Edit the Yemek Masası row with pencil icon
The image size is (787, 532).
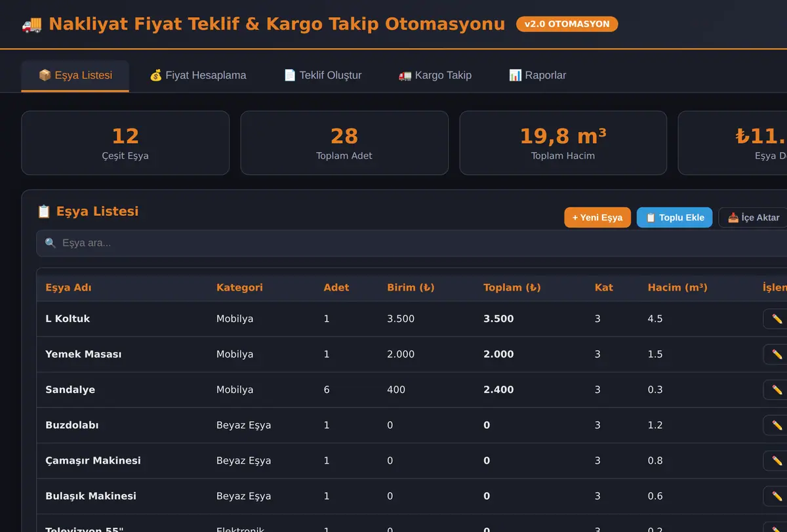click(777, 354)
